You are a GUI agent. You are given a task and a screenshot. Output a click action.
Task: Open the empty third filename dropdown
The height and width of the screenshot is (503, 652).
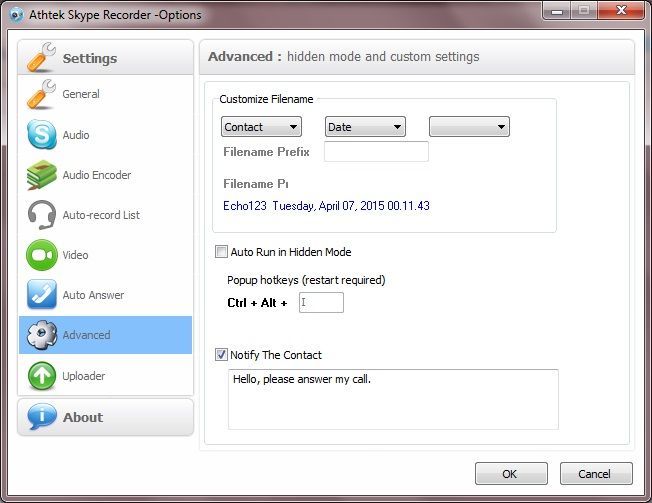pyautogui.click(x=469, y=127)
